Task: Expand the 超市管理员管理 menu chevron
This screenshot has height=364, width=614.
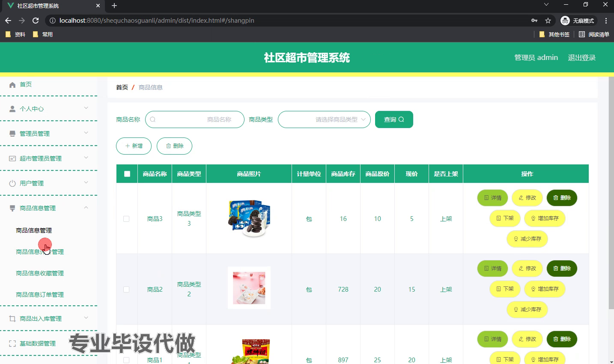Action: point(86,158)
